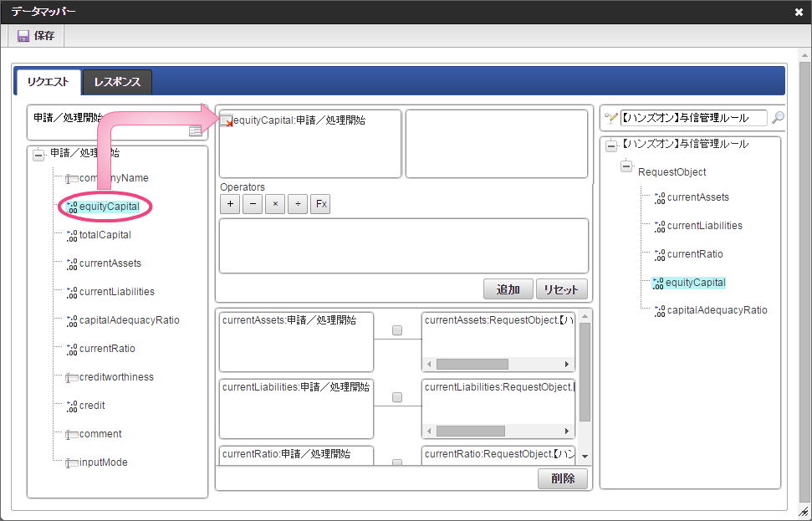812x521 pixels.
Task: Click text-field icon of inputMode node
Action: pos(72,463)
